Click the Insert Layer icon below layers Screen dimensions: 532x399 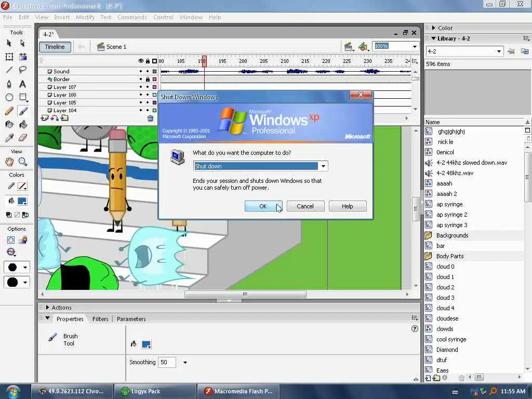click(44, 118)
